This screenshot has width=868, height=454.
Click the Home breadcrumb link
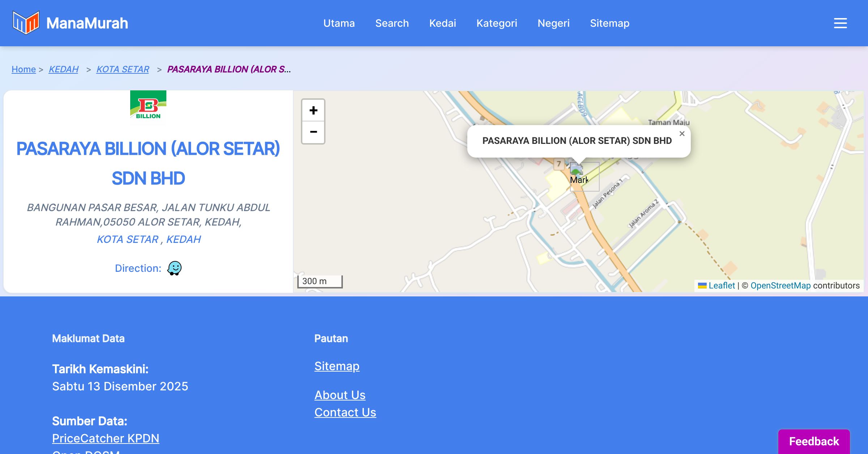point(24,69)
